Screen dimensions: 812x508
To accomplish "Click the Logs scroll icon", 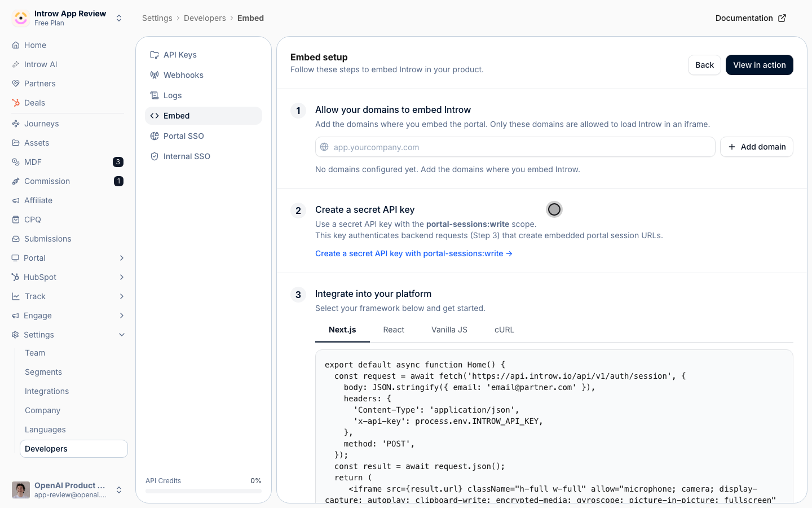I will (x=155, y=95).
